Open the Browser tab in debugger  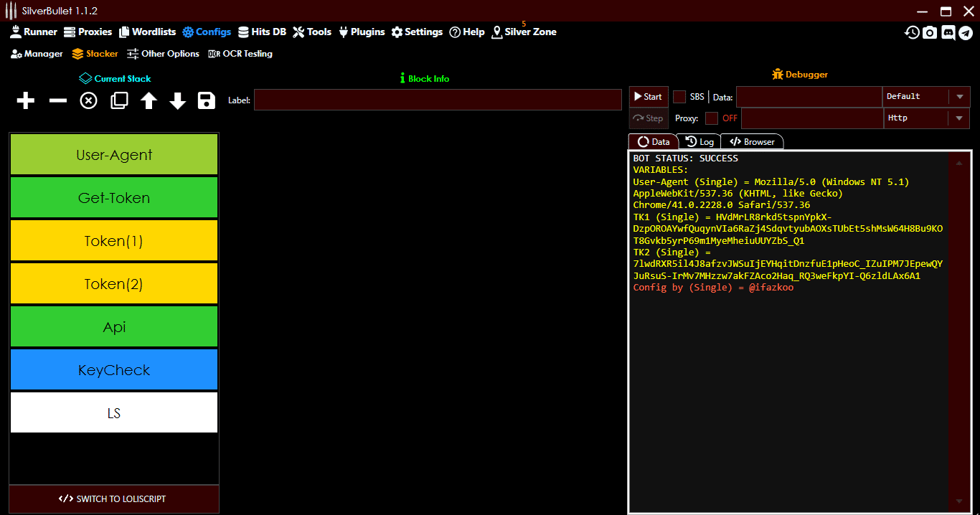[x=752, y=142]
